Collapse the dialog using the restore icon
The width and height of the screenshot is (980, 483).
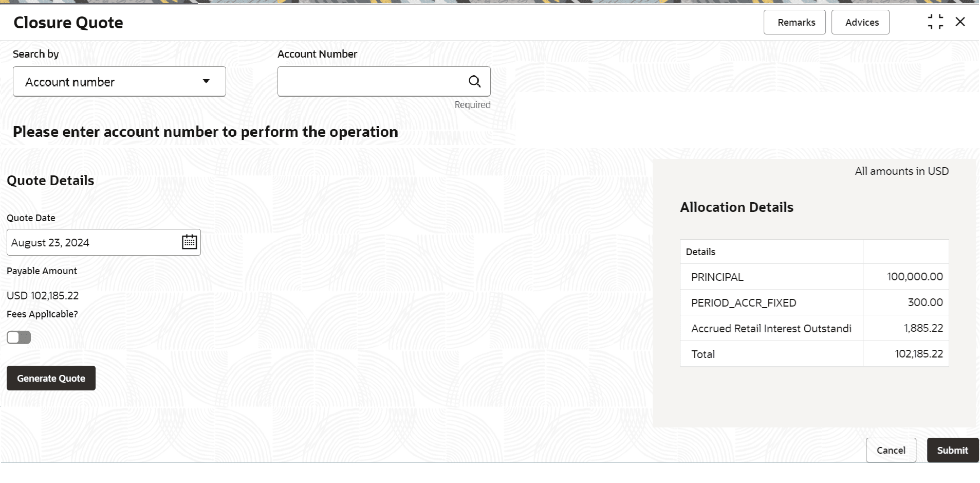click(x=935, y=22)
